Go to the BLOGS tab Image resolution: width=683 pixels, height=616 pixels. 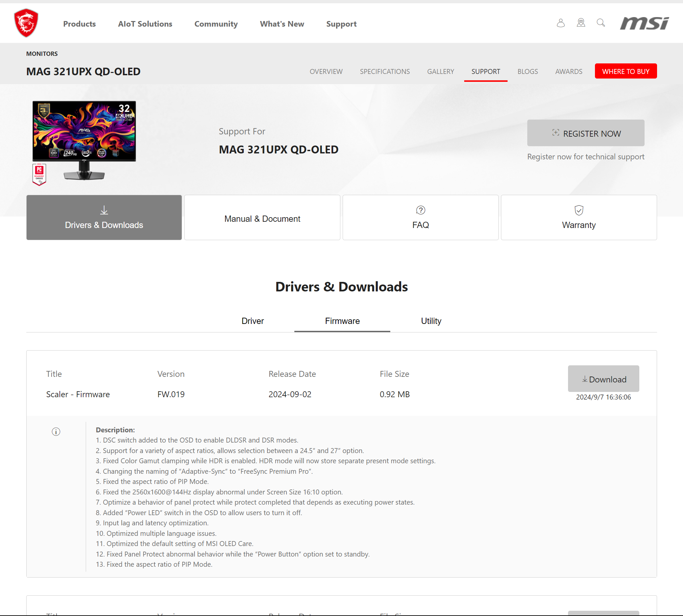click(528, 71)
